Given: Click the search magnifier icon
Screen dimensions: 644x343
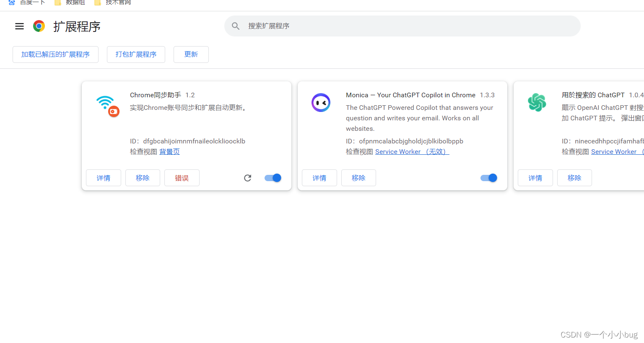Looking at the screenshot, I should (236, 26).
